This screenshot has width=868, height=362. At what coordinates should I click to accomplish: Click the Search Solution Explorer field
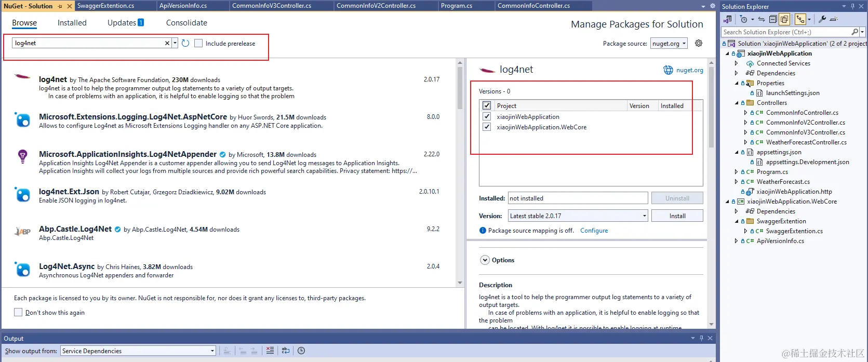(786, 32)
